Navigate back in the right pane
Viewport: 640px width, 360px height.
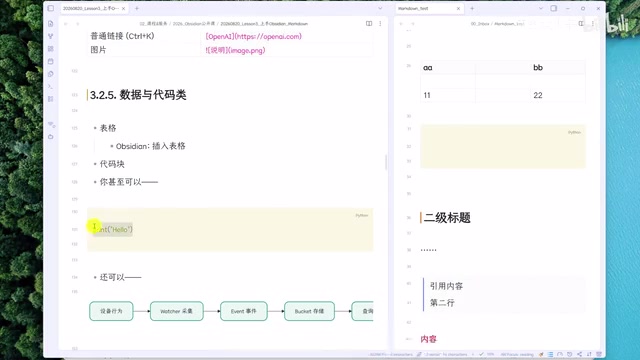click(x=401, y=24)
